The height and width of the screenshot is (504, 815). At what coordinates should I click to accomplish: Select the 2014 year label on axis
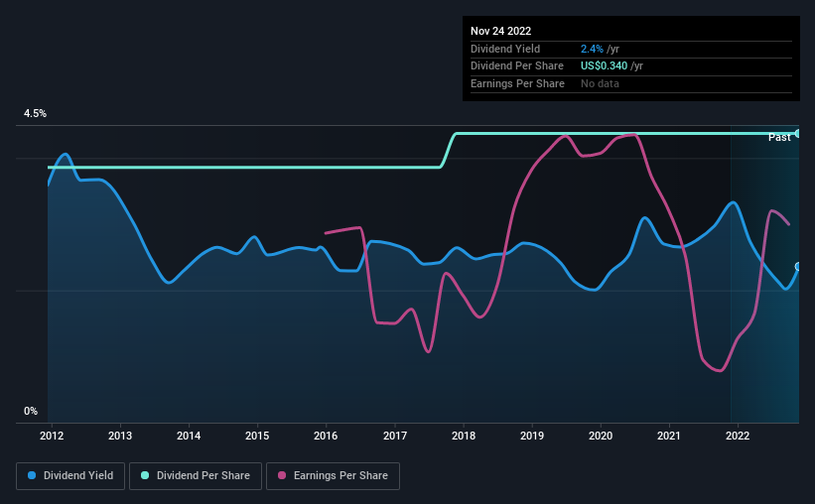[189, 436]
